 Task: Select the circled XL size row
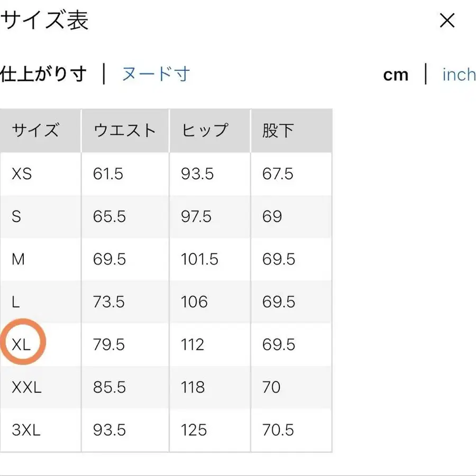(x=22, y=342)
